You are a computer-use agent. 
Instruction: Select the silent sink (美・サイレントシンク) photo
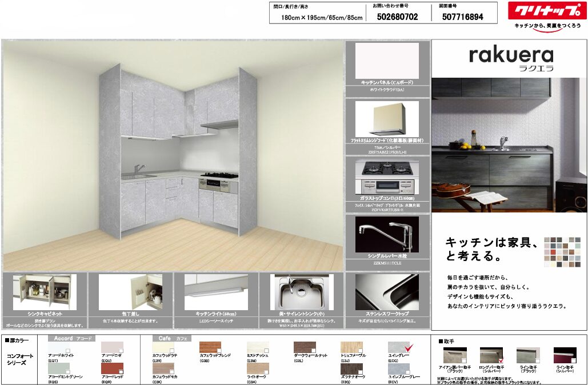pyautogui.click(x=302, y=292)
